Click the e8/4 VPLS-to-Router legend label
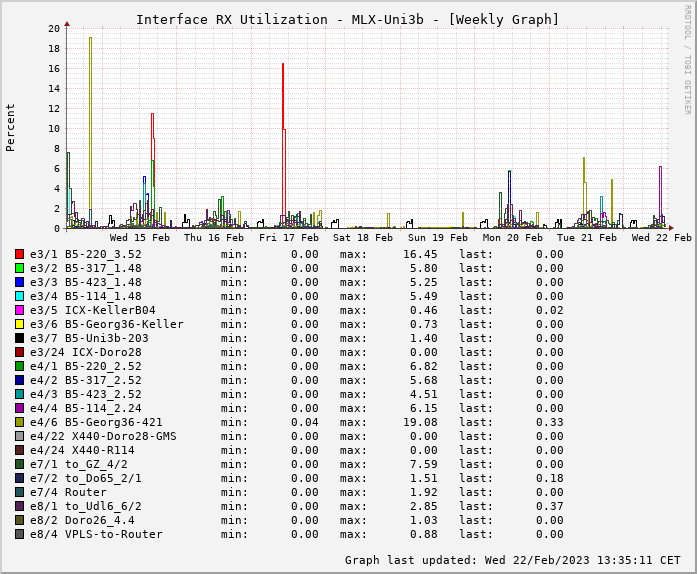 click(96, 534)
